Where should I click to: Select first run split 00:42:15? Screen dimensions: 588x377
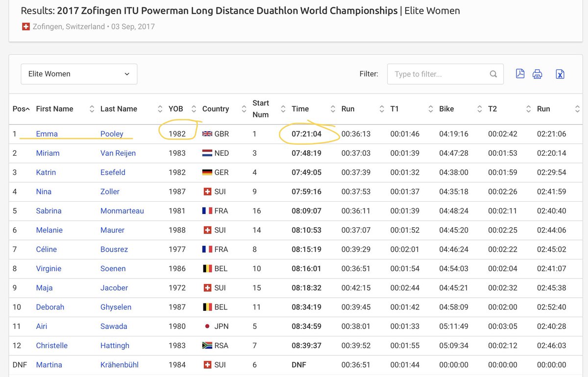coord(356,288)
